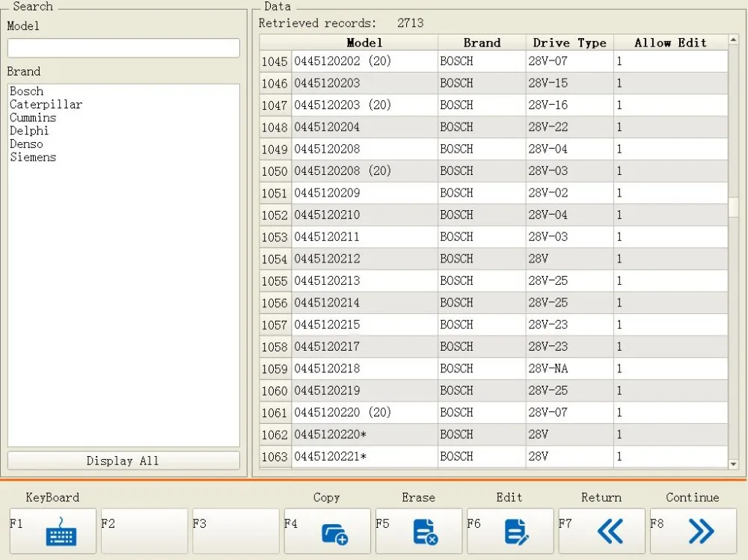
Task: Select row 1054 model 0445120212
Action: (327, 259)
